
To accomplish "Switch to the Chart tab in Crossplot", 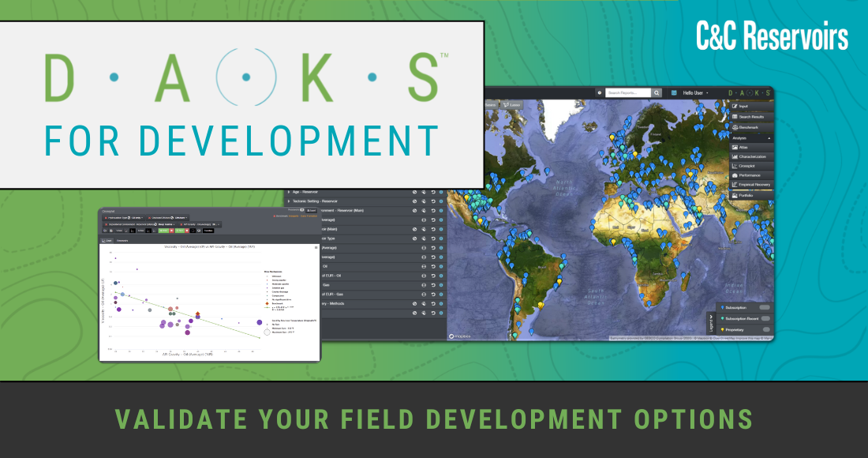I will (107, 240).
